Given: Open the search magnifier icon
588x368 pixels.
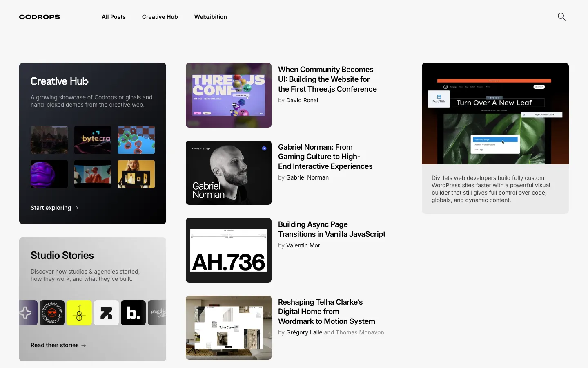Looking at the screenshot, I should click(562, 17).
